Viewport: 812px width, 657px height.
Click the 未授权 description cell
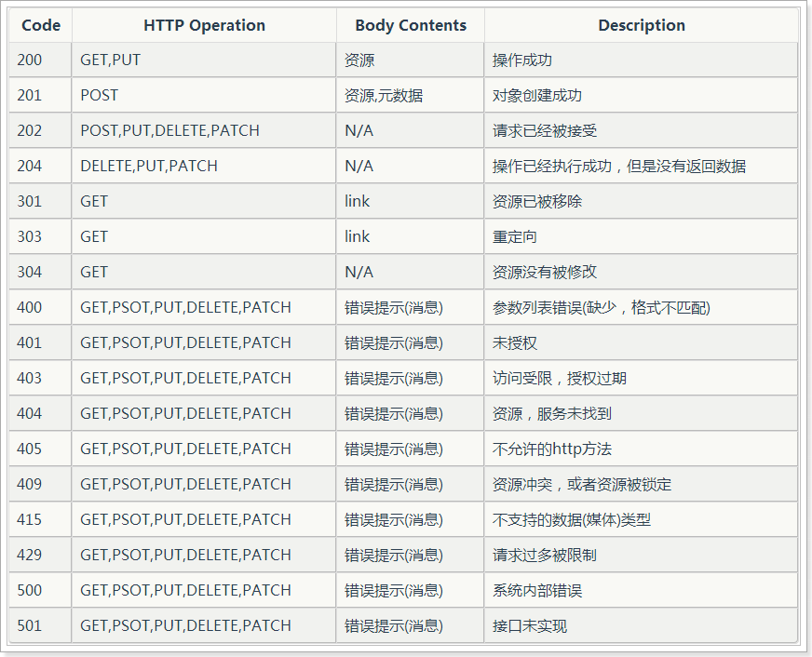click(x=641, y=342)
